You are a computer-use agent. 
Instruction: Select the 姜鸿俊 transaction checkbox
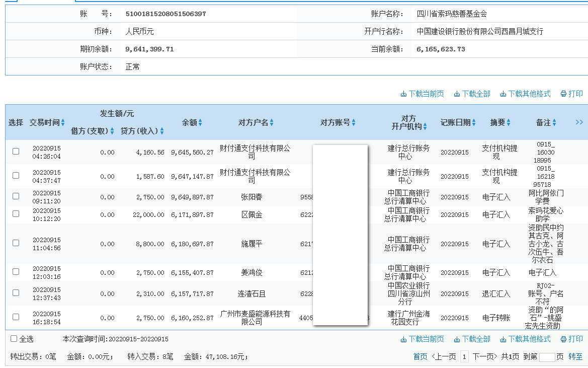(16, 271)
